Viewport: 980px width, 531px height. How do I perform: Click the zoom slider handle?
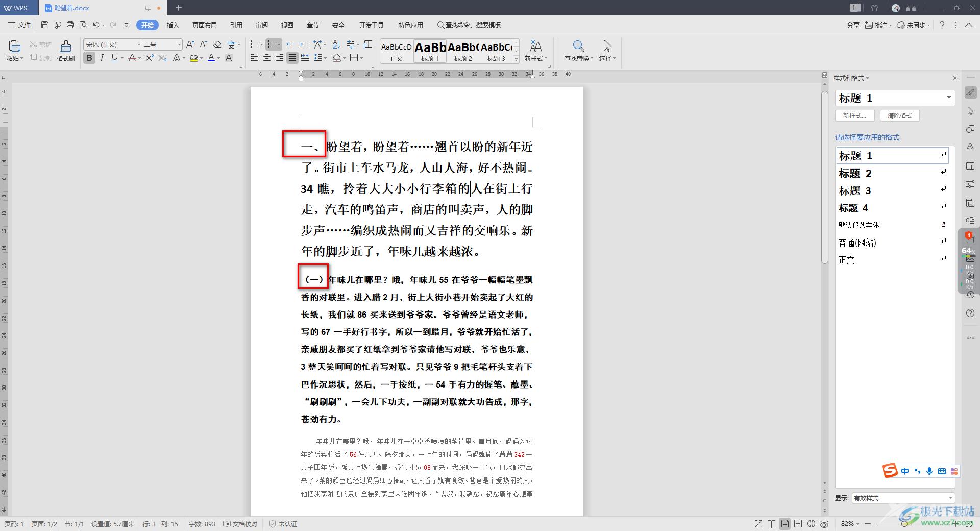[x=904, y=524]
